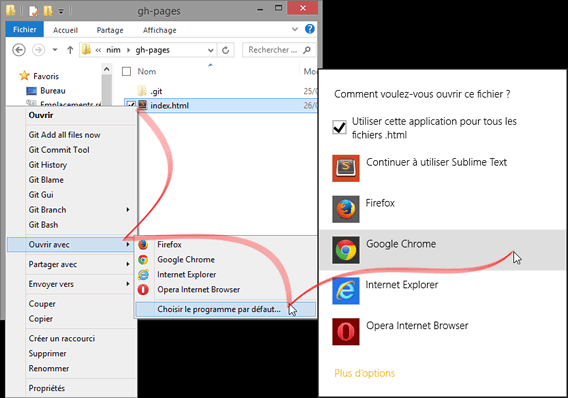568x398 pixels.
Task: Uncheck use this app for all .html files
Action: tap(339, 127)
